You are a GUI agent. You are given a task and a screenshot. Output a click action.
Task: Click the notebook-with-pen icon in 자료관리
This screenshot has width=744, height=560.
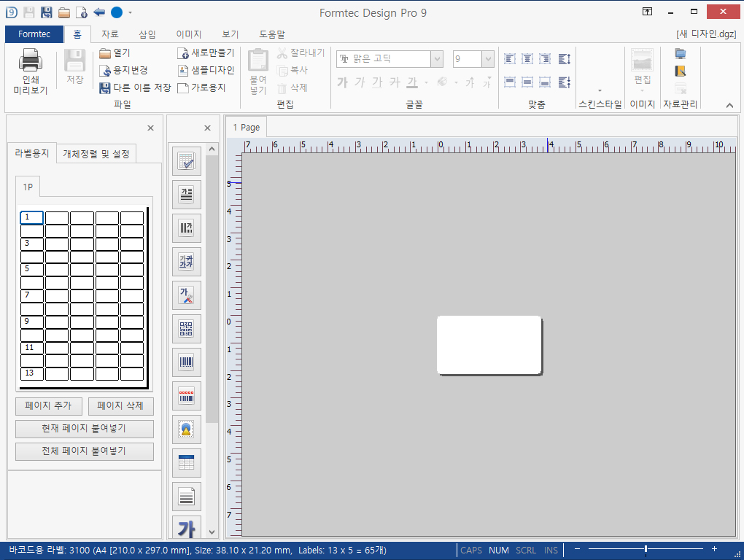[681, 71]
